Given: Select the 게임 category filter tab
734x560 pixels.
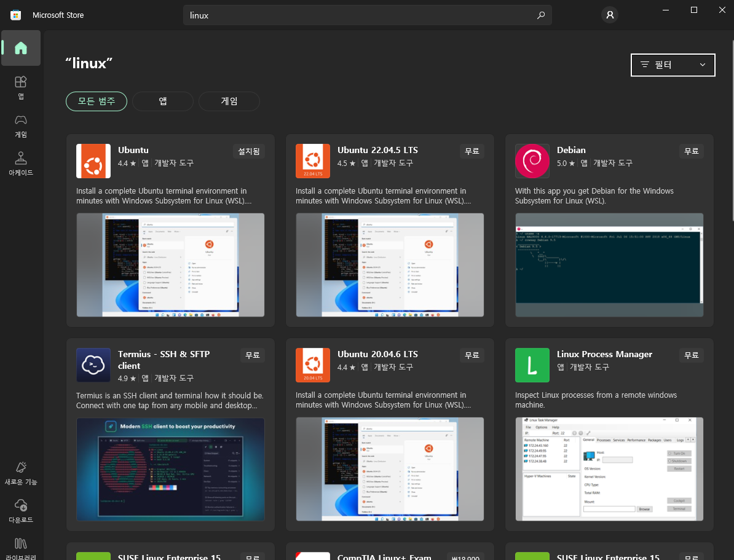Looking at the screenshot, I should coord(229,101).
